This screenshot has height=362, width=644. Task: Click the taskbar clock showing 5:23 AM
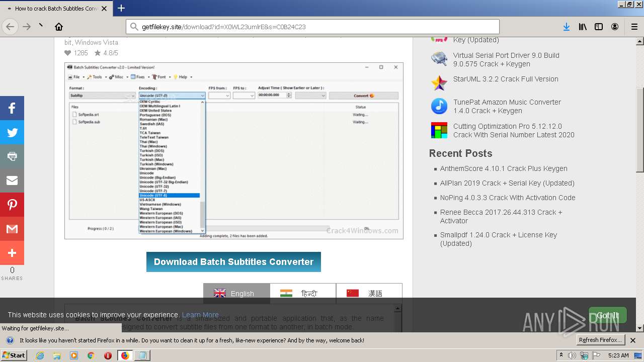pos(618,355)
